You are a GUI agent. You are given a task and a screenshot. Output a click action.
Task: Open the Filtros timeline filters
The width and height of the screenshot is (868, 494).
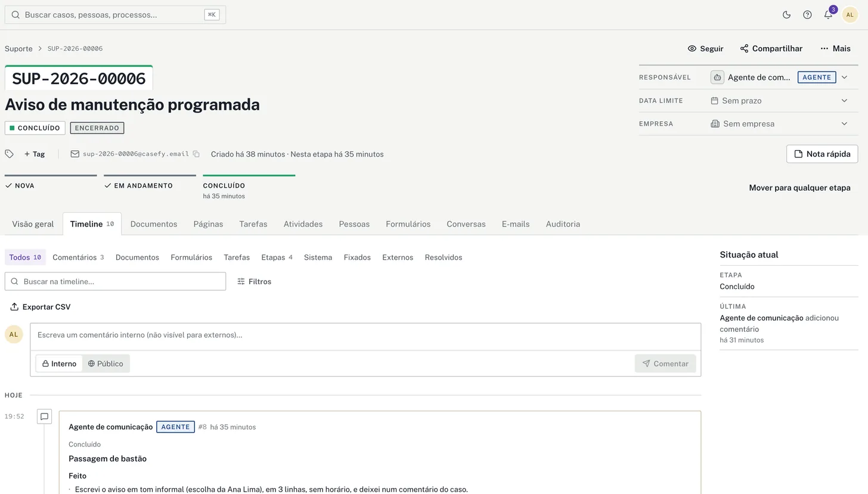[254, 281]
